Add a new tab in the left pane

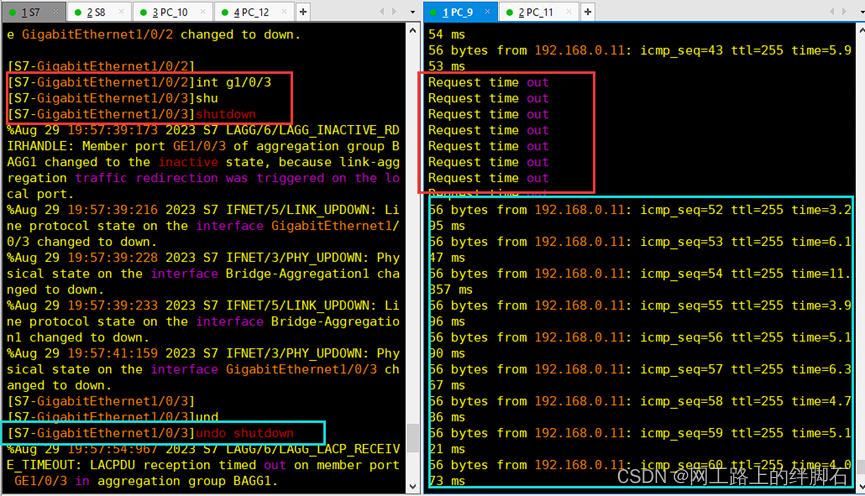click(x=303, y=12)
